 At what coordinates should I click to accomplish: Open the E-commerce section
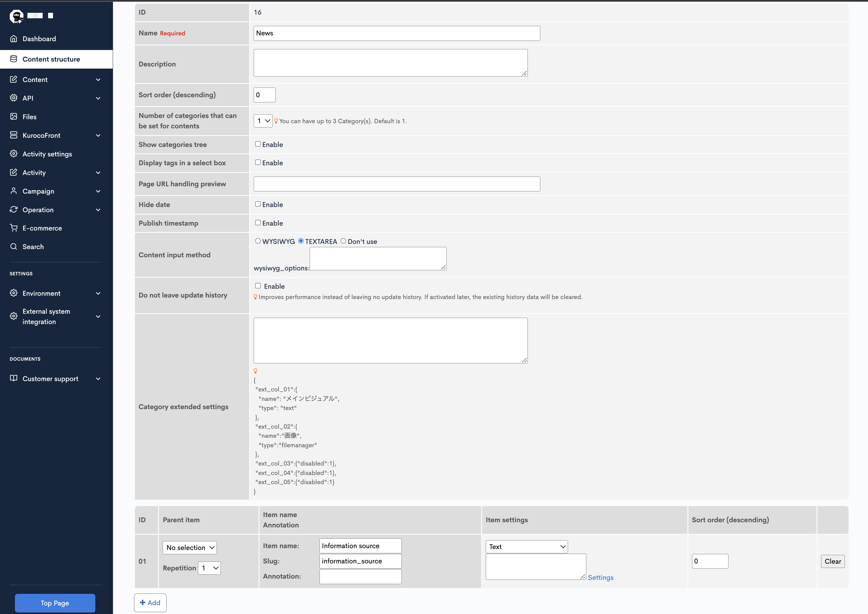pyautogui.click(x=42, y=228)
